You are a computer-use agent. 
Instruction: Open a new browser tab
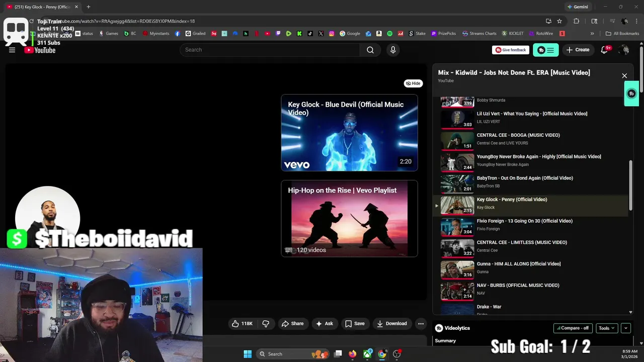click(x=89, y=7)
